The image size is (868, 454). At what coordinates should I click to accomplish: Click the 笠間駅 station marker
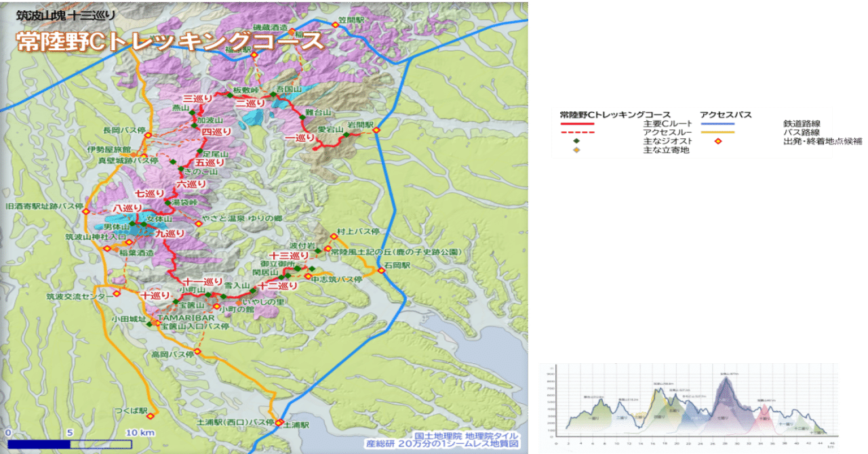pos(336,25)
